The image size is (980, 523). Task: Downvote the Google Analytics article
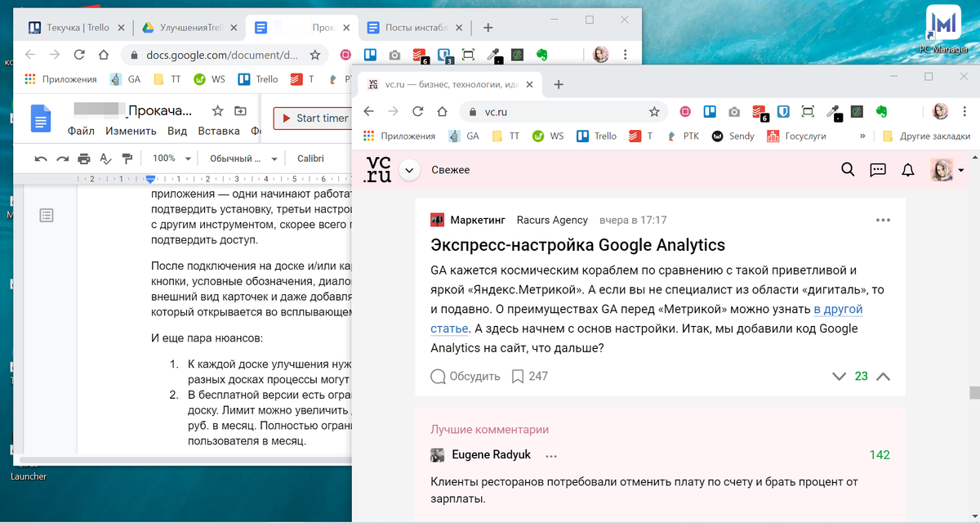[839, 377]
